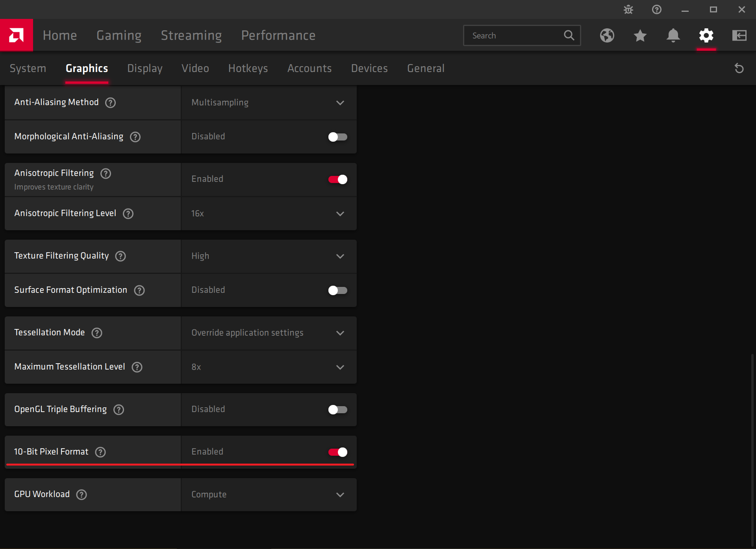Switch to the Display tab

pos(145,68)
